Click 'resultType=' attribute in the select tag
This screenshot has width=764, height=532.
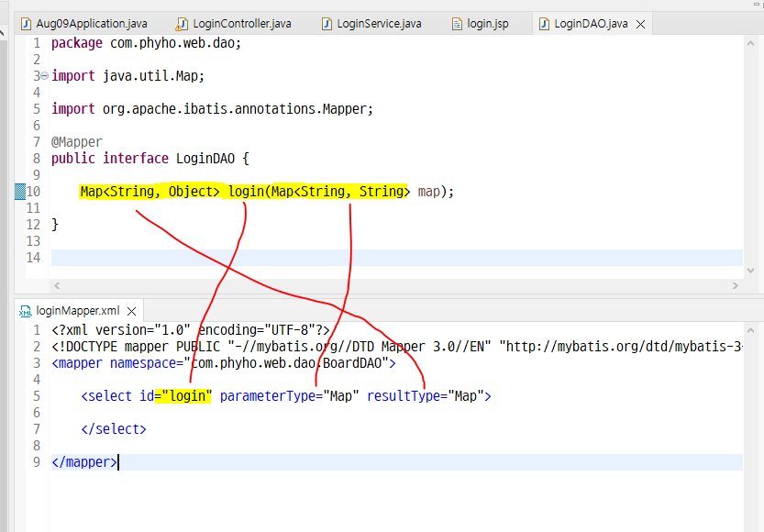click(407, 396)
